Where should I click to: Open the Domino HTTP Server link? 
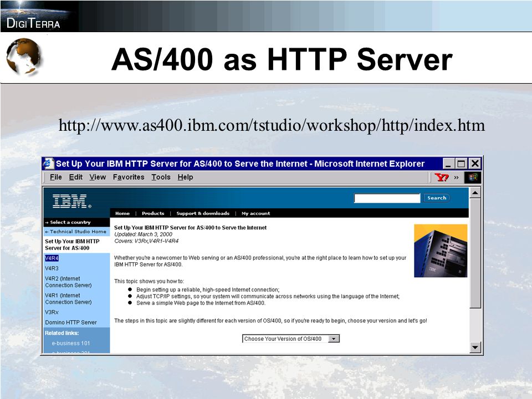point(71,323)
